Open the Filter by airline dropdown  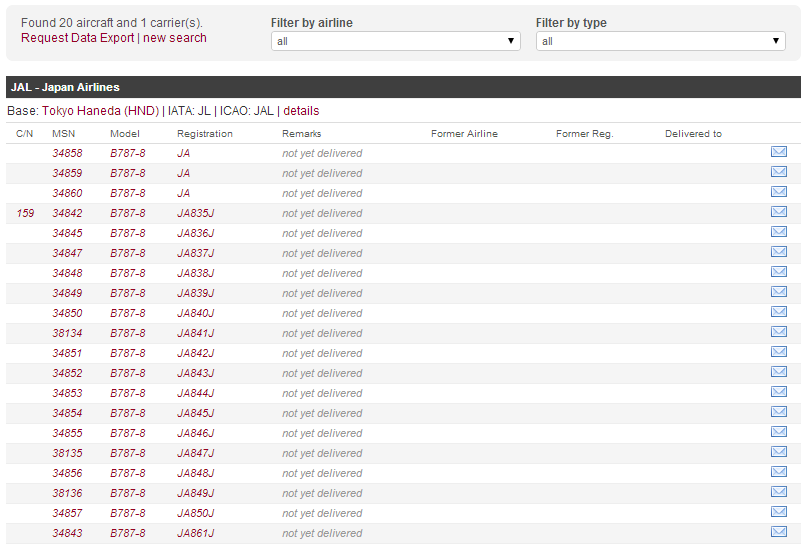click(x=395, y=41)
